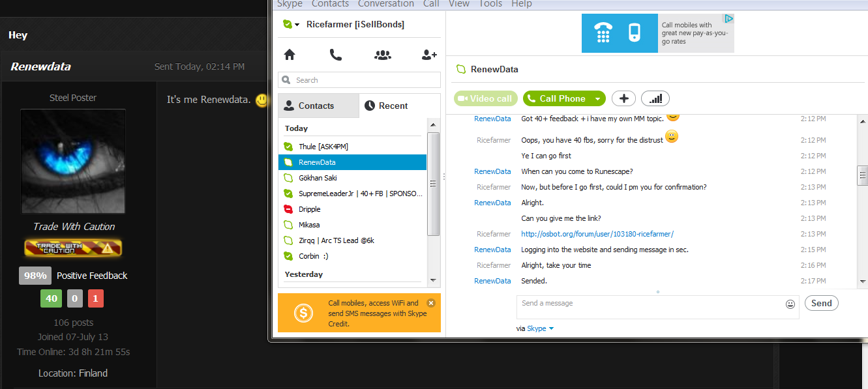Open the osbot.org ricefarmer link

click(x=597, y=234)
